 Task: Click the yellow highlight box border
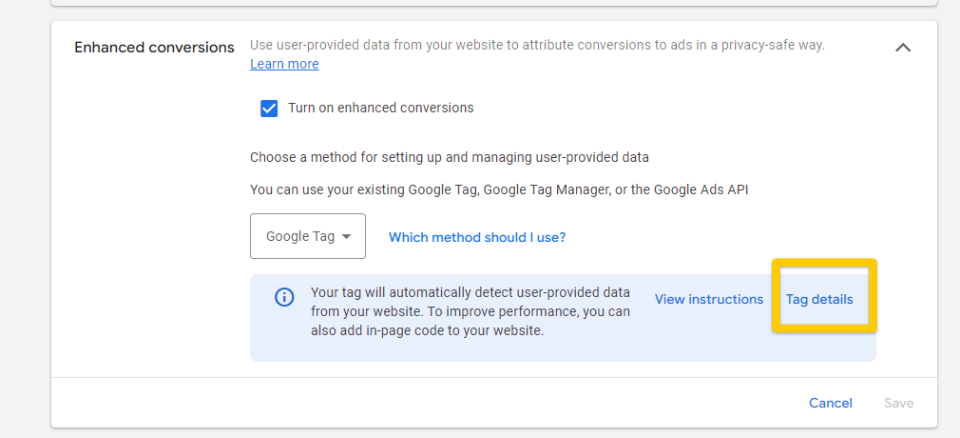click(x=825, y=262)
